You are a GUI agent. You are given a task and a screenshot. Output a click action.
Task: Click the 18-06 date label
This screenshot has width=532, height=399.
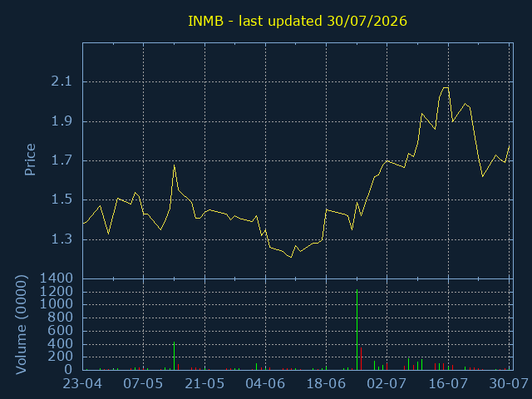coord(326,384)
